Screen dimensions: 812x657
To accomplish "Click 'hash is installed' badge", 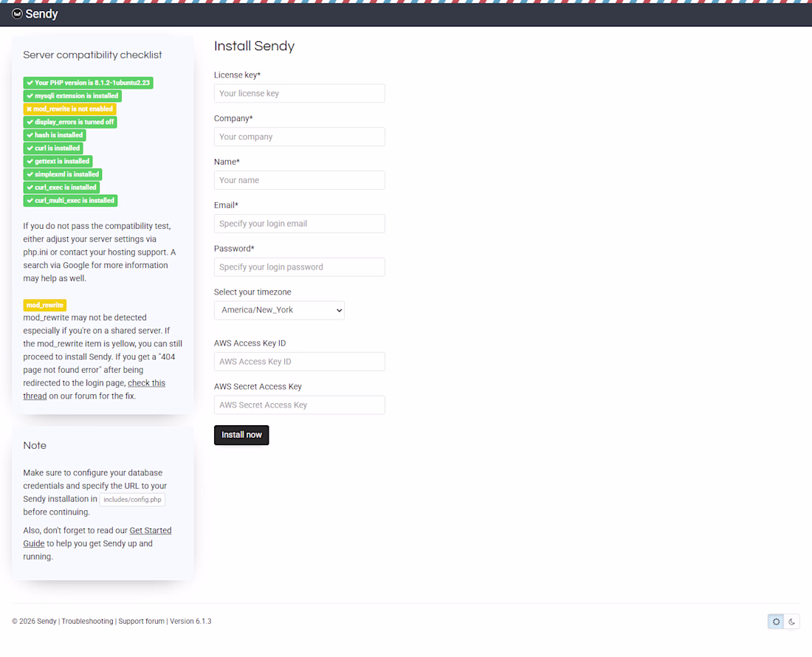I will tap(55, 135).
